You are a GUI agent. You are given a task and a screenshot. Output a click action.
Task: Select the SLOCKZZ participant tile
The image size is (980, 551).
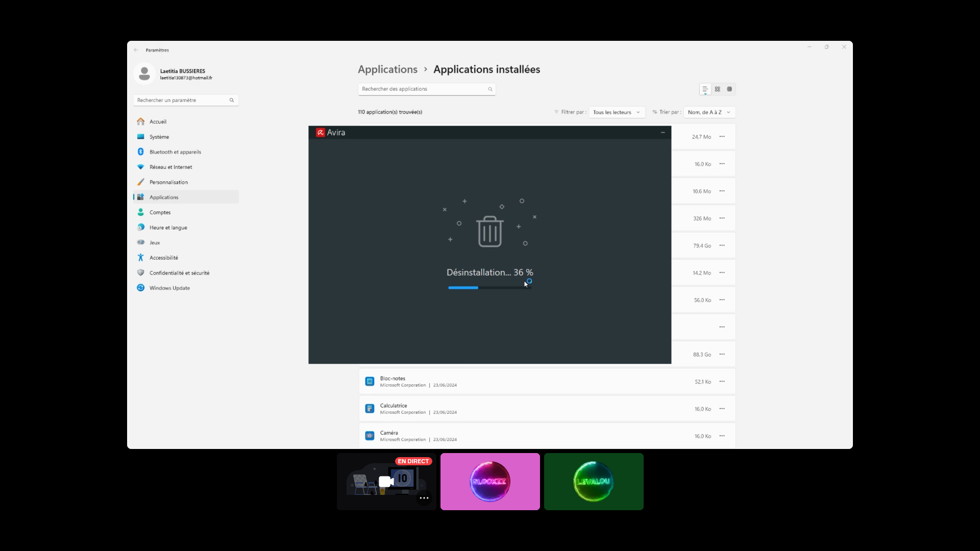tap(490, 482)
